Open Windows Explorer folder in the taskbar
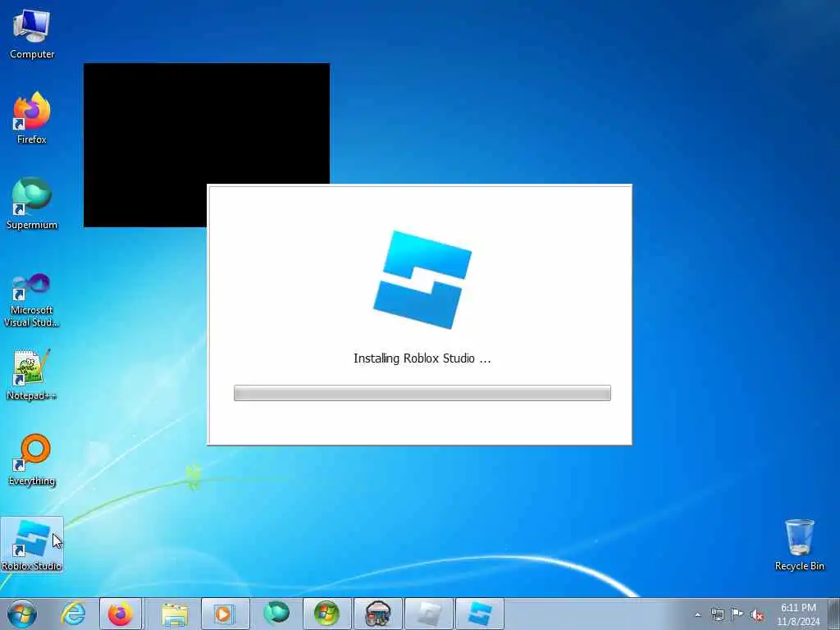The height and width of the screenshot is (630, 840). tap(174, 614)
